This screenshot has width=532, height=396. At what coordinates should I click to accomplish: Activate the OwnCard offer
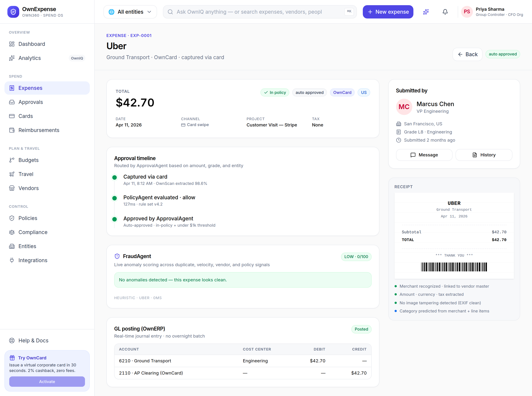coord(47,382)
